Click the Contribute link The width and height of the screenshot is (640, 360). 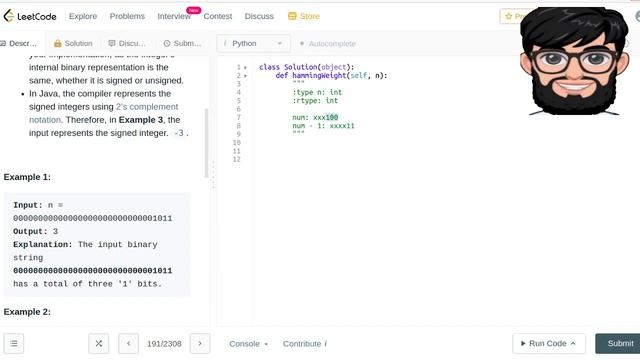(305, 344)
